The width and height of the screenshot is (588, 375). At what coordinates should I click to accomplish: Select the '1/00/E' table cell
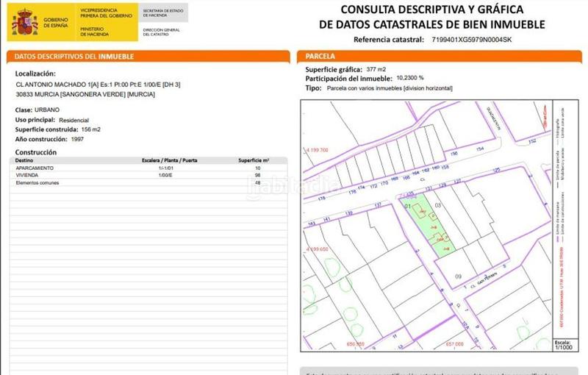coord(165,175)
